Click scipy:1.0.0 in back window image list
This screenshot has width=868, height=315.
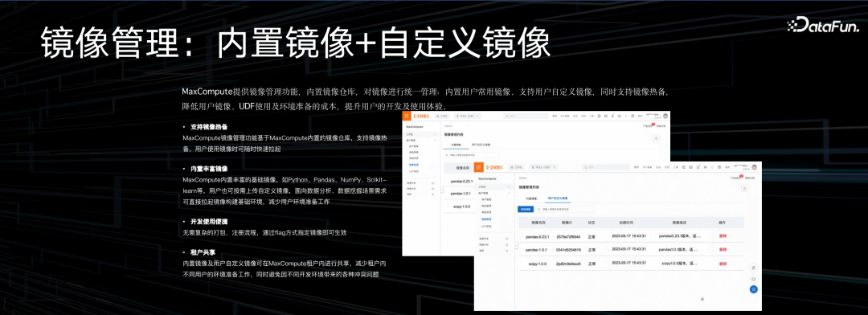tap(461, 207)
